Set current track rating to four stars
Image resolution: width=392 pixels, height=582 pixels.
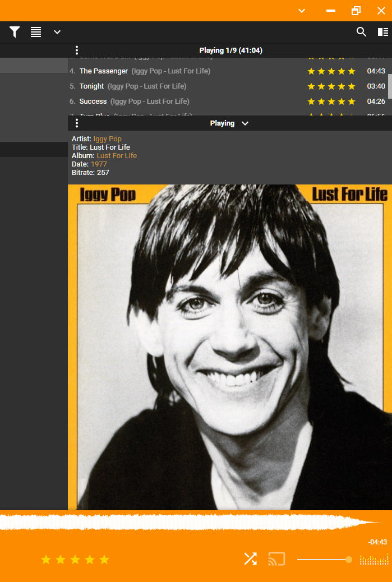pos(90,560)
